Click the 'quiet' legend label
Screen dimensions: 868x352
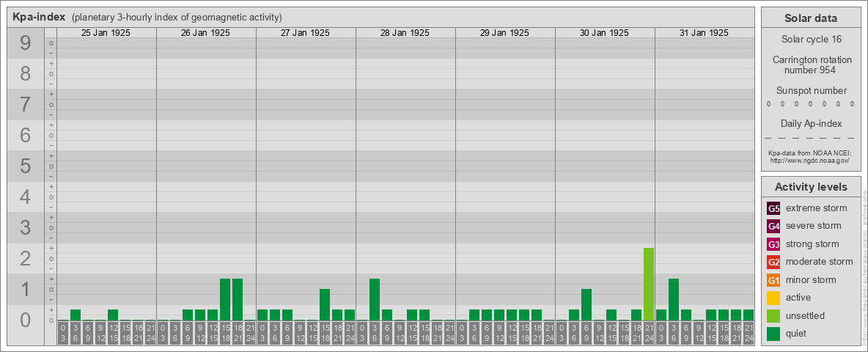coord(798,334)
